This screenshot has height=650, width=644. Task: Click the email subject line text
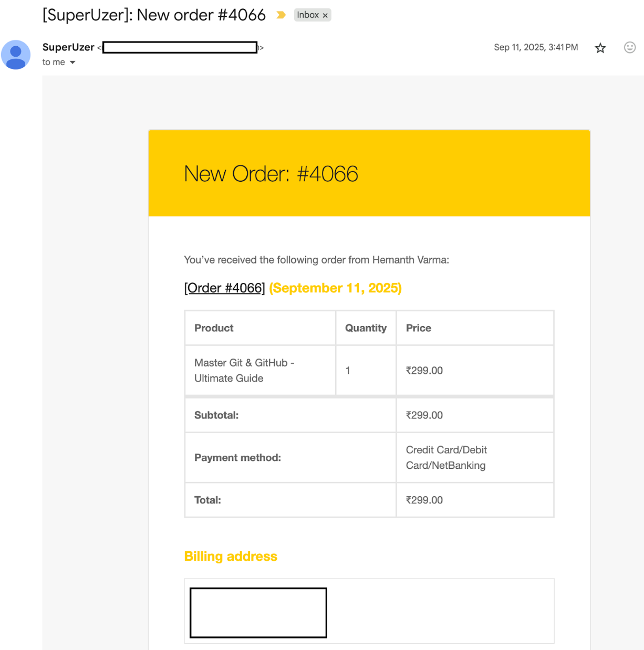[154, 15]
